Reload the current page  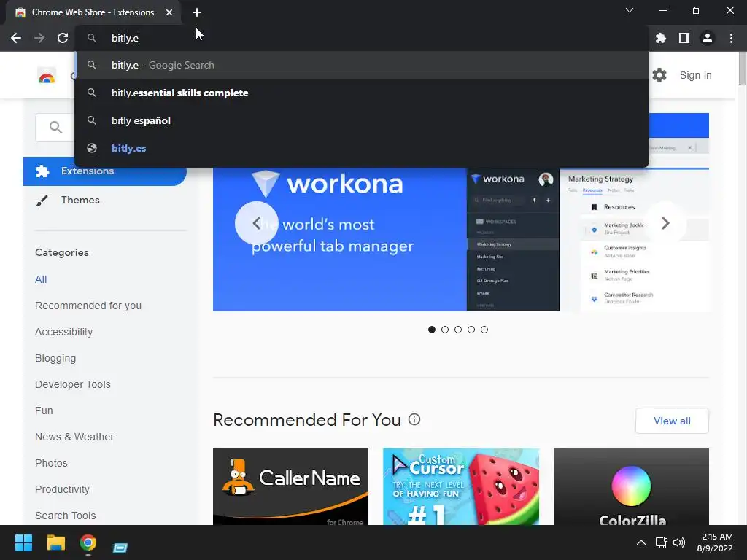[x=63, y=38]
